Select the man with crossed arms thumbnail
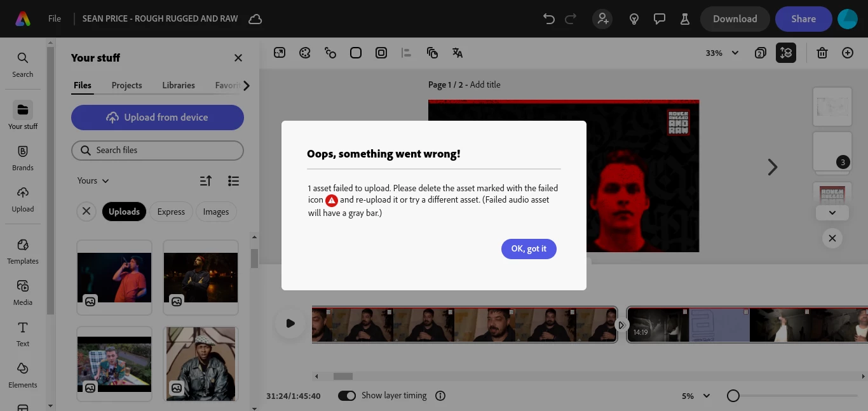868x411 pixels. click(x=201, y=278)
